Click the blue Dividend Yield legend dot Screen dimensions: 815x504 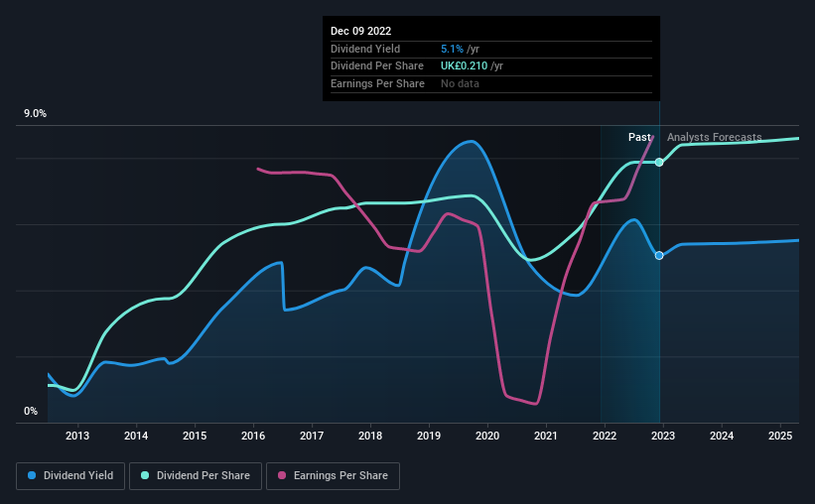[32, 475]
